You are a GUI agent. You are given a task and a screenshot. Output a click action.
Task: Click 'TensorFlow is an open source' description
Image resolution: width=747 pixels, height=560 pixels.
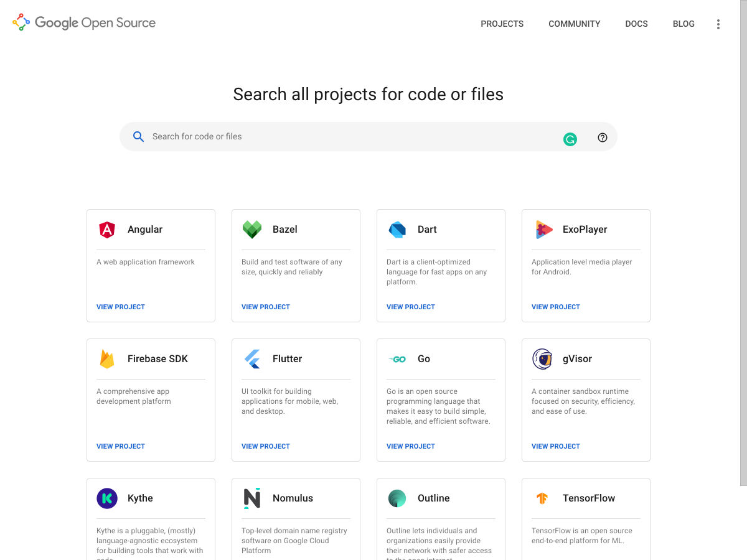pos(582,536)
